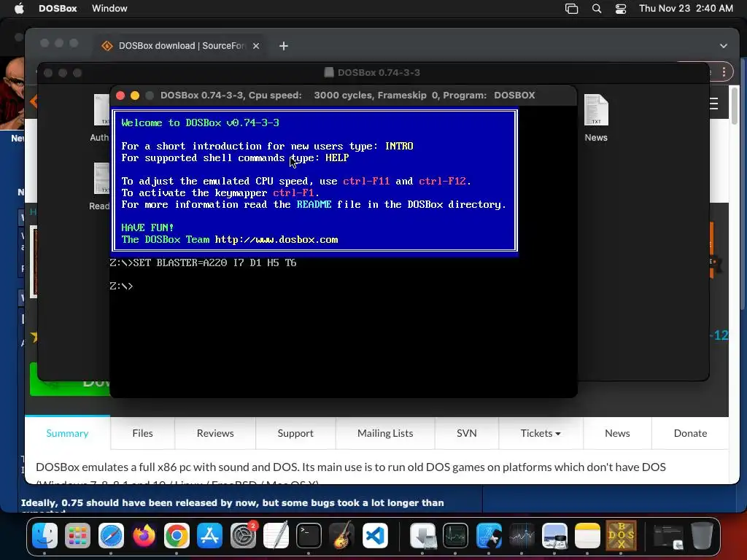
Task: Open Activity Monitor from the Dock
Action: point(455,535)
